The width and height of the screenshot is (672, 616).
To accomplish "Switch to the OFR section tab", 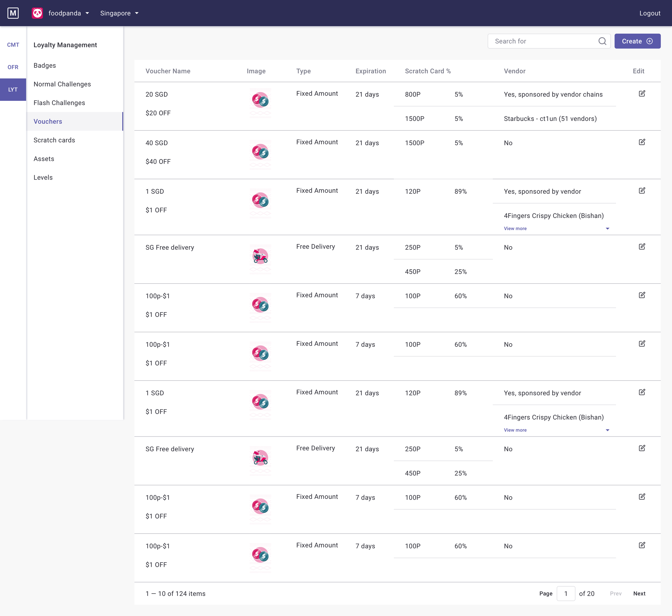I will (x=13, y=67).
